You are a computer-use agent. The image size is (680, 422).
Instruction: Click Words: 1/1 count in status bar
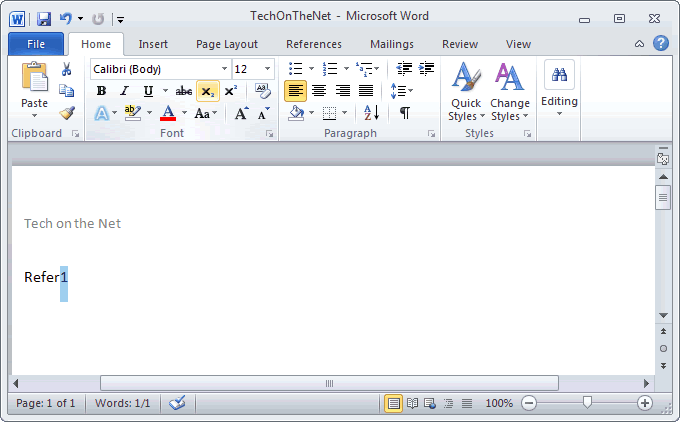point(123,403)
